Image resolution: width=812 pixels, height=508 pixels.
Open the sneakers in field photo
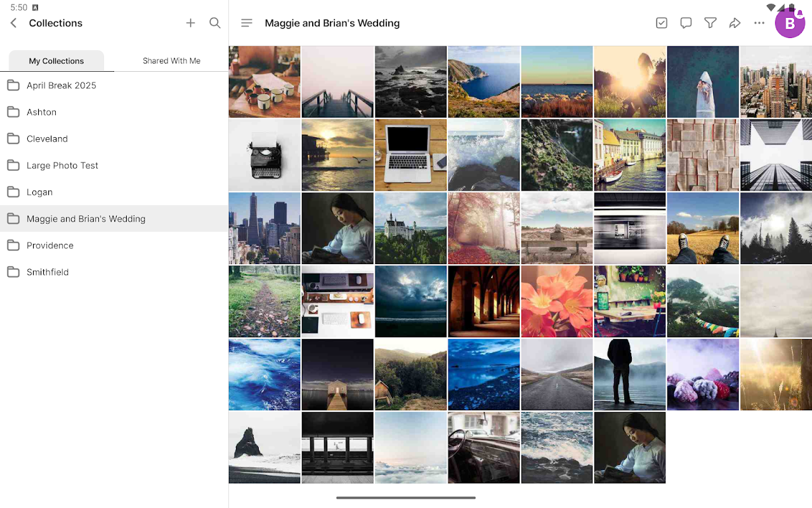click(x=703, y=228)
